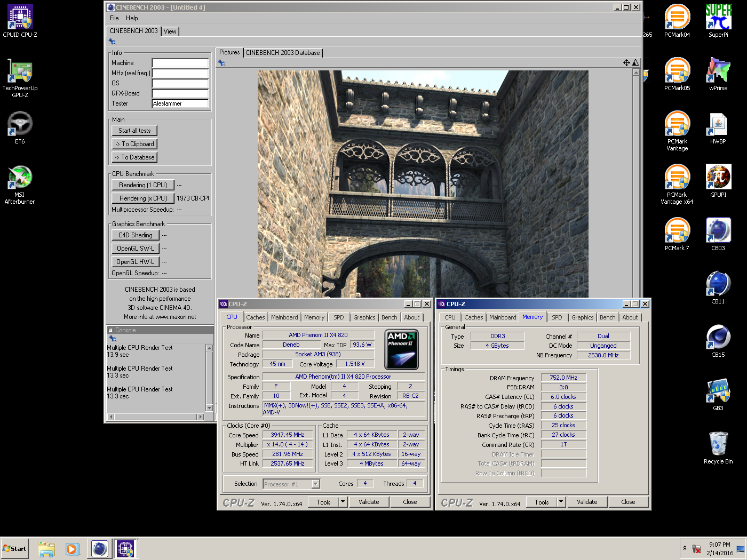Viewport: 747px width, 560px height.
Task: Click the pin icon in the Console header
Action: 112,339
